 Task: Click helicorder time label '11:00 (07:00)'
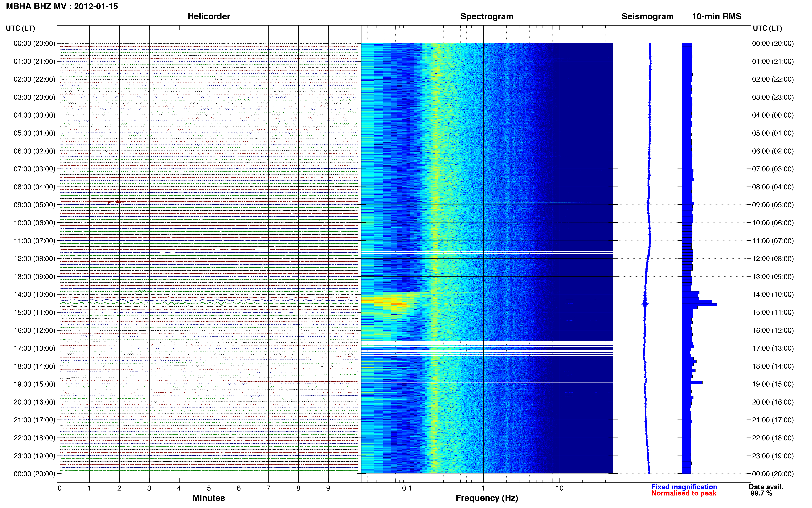coord(34,241)
